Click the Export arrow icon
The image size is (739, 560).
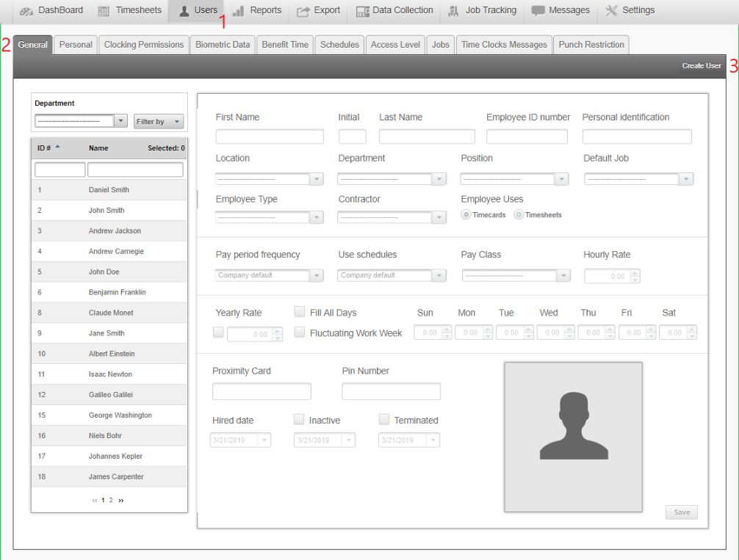click(303, 11)
